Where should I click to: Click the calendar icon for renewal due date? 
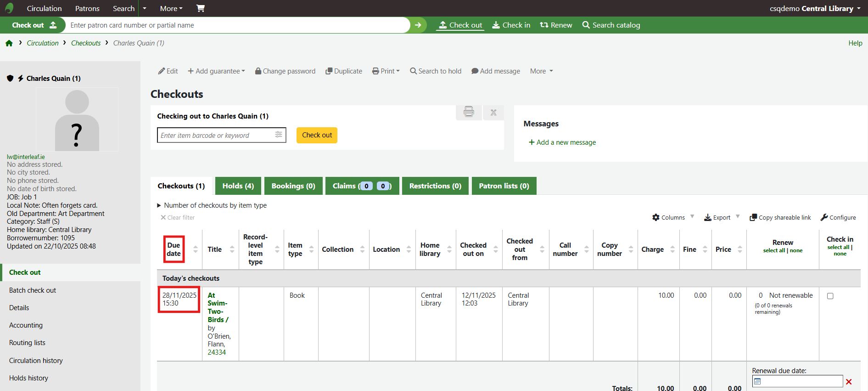pyautogui.click(x=758, y=381)
